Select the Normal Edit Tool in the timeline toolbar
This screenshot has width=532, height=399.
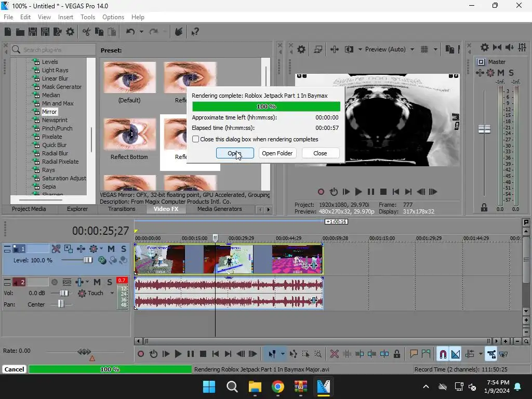(272, 354)
